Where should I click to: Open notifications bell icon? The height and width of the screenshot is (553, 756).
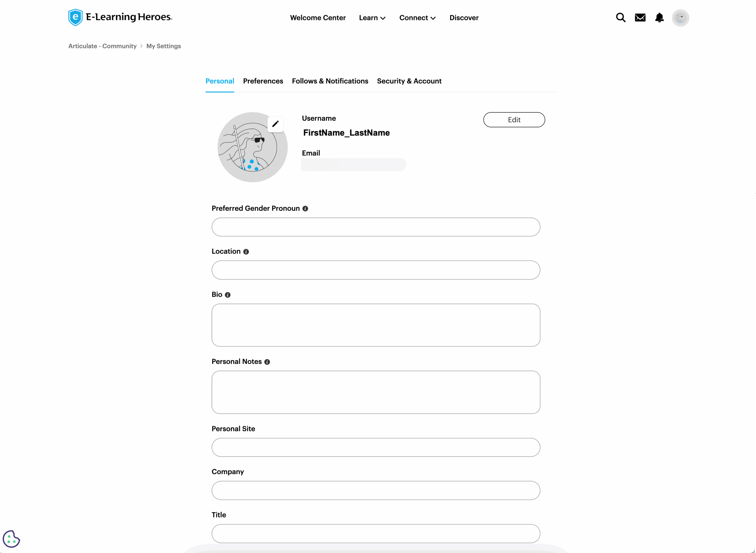tap(659, 17)
